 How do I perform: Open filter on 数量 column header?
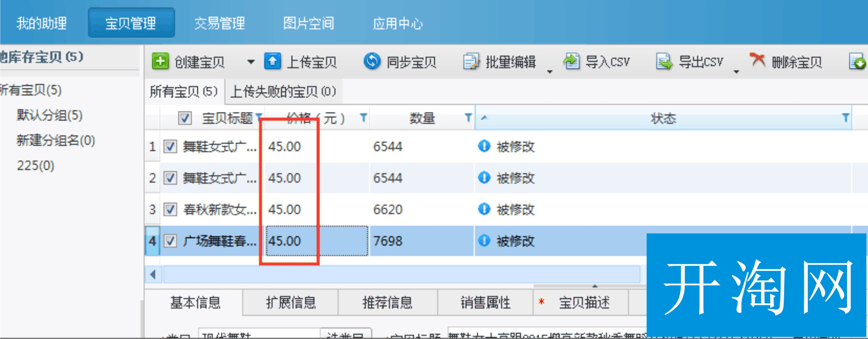click(468, 117)
